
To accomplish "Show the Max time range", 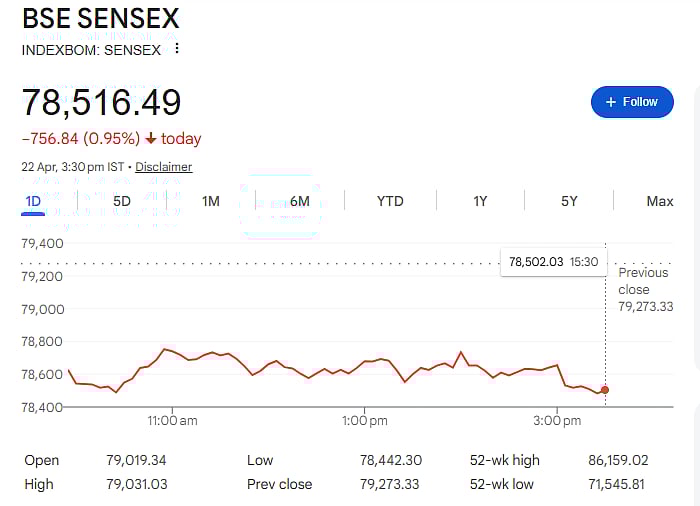I will click(x=659, y=201).
